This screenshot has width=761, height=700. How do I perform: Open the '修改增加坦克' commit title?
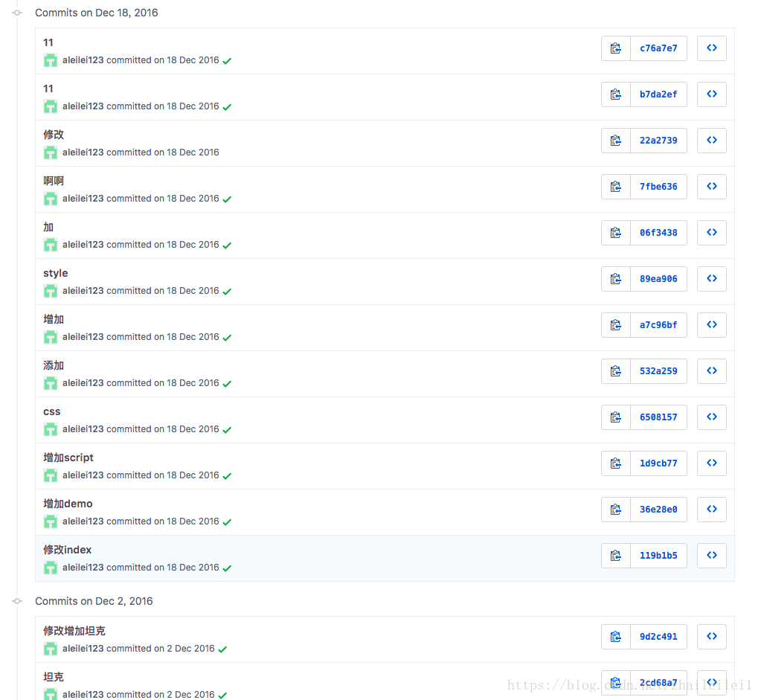74,631
